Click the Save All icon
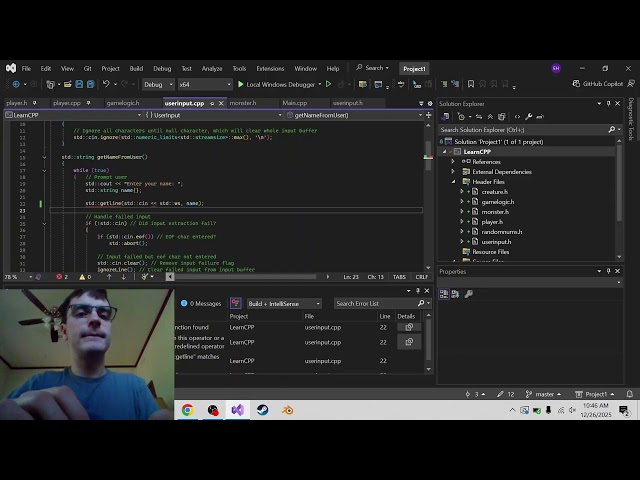Viewport: 640px width, 480px height. 91,84
